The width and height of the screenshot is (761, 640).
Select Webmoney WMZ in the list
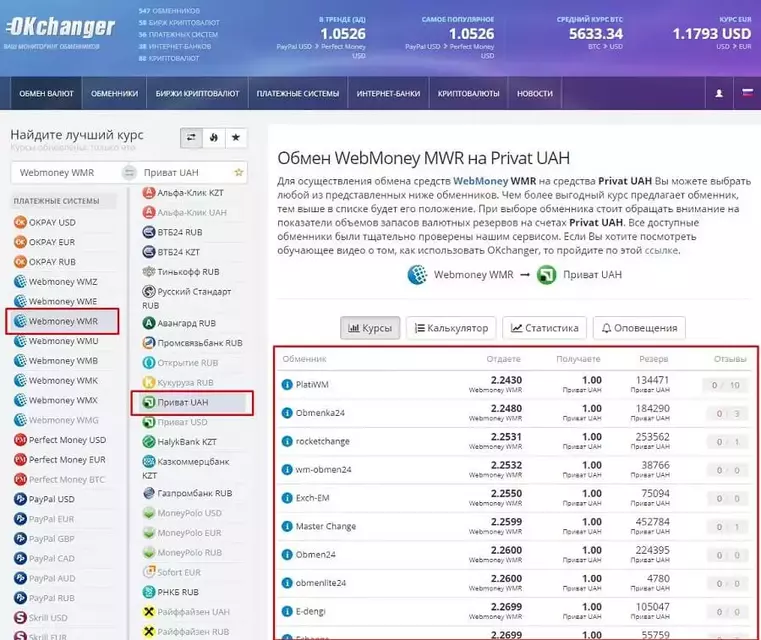56,281
